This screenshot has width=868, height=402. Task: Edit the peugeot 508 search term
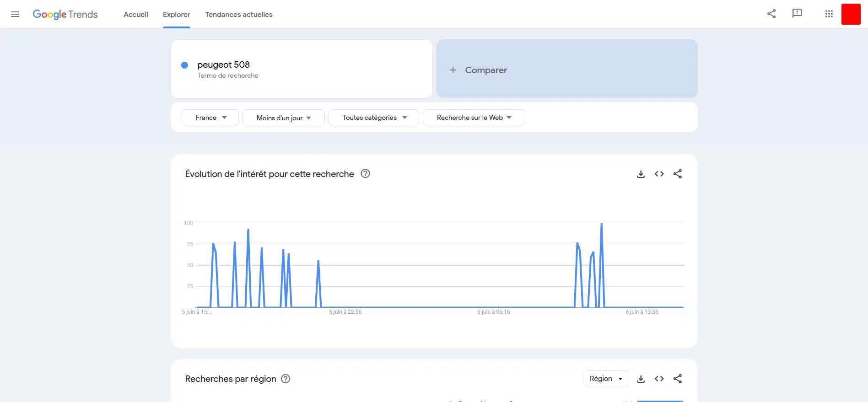(223, 64)
